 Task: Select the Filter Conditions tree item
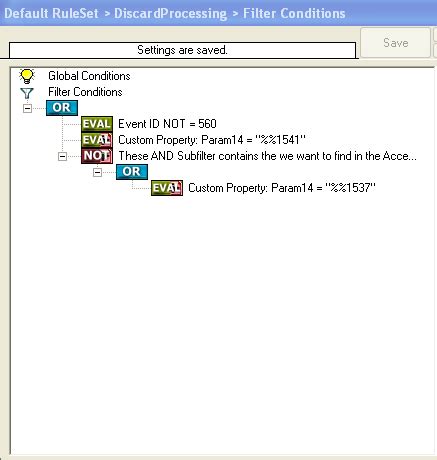tap(85, 92)
